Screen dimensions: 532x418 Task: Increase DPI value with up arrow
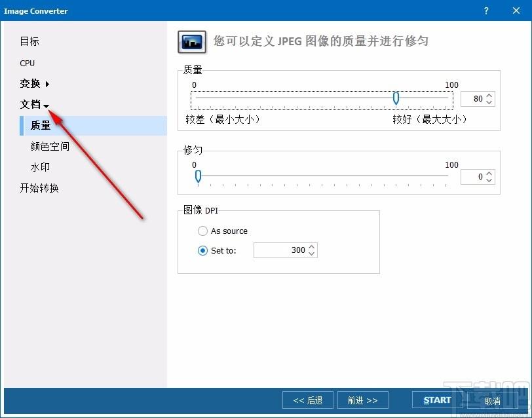click(x=312, y=246)
